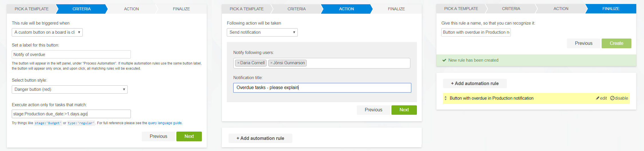Viewport: 644px width, 151px height.
Task: Click the green Create button
Action: [x=616, y=43]
